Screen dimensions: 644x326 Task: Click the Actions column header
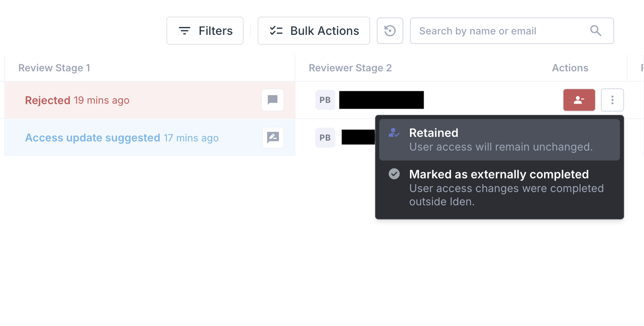[570, 68]
